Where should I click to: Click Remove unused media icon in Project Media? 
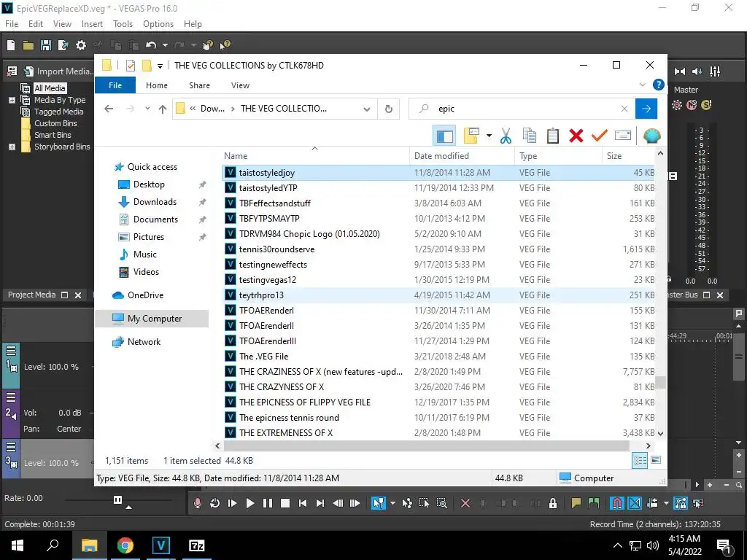tap(12, 71)
